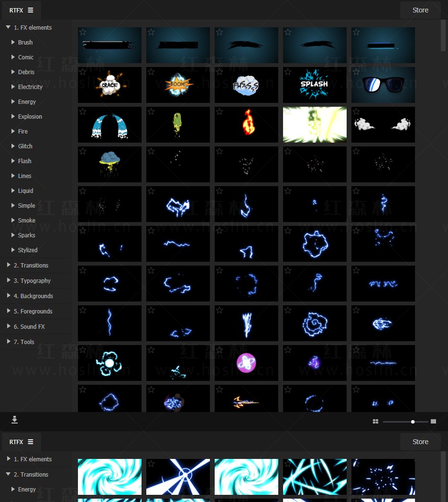448x502 pixels.
Task: Toggle favorite star on FHSSS comic effect
Action: [219, 72]
